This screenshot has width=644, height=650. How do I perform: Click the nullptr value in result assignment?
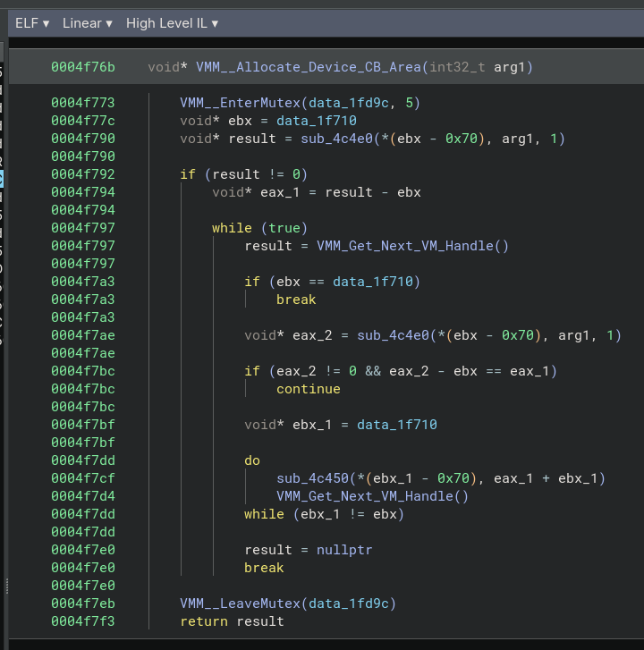click(x=344, y=550)
